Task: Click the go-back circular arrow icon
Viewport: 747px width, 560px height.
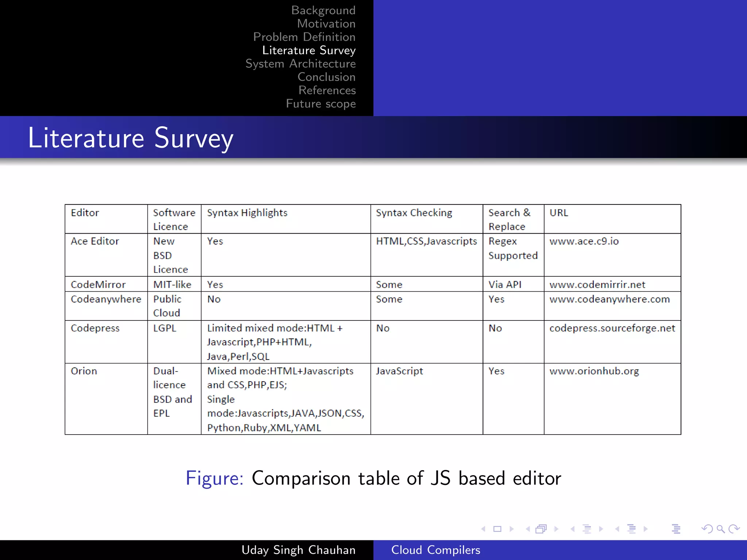Action: [707, 529]
